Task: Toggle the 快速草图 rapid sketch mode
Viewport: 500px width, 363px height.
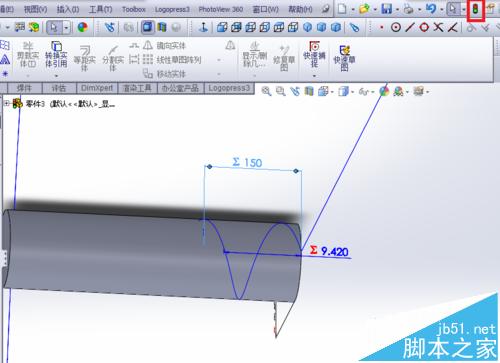Action: [344, 58]
